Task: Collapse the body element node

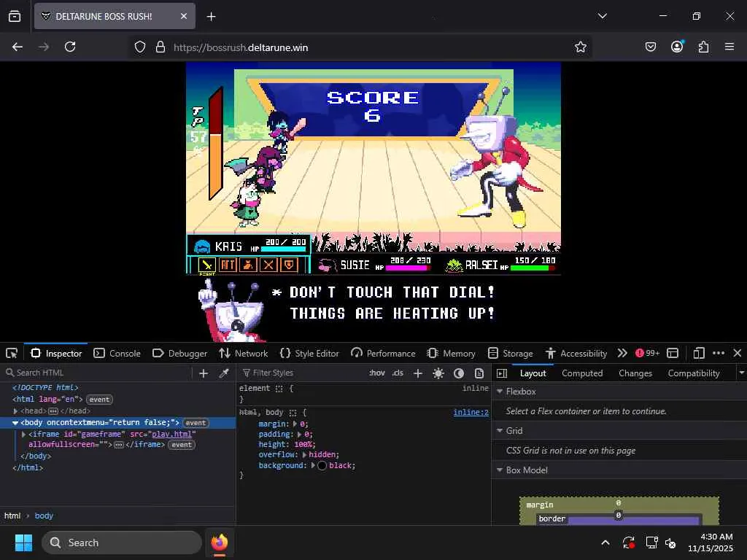Action: [15, 423]
